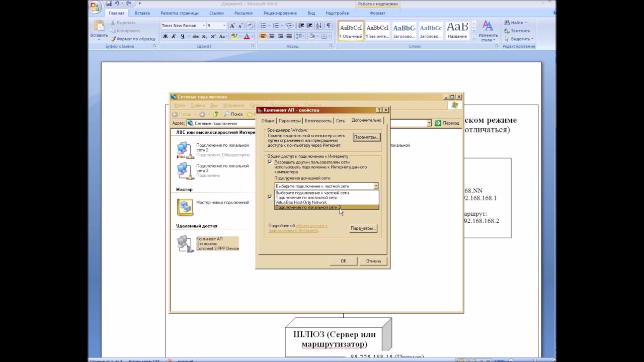The image size is (644, 362).
Task: Sort text А-Я icon
Action: [318, 26]
